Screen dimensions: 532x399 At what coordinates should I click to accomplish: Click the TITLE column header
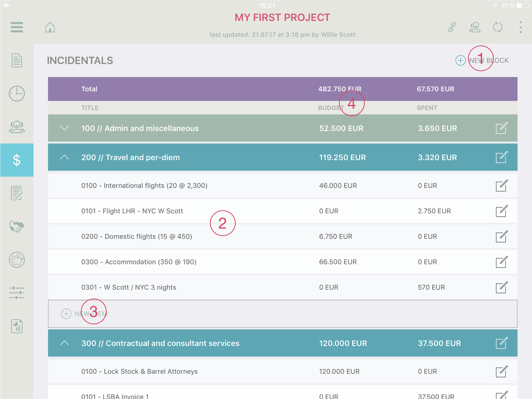pos(90,108)
